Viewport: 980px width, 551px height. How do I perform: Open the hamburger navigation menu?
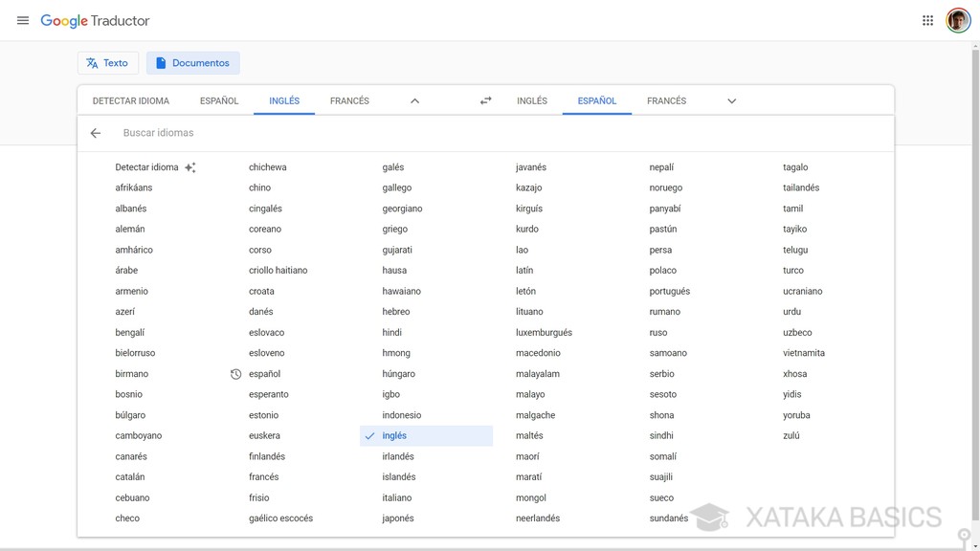click(x=23, y=19)
